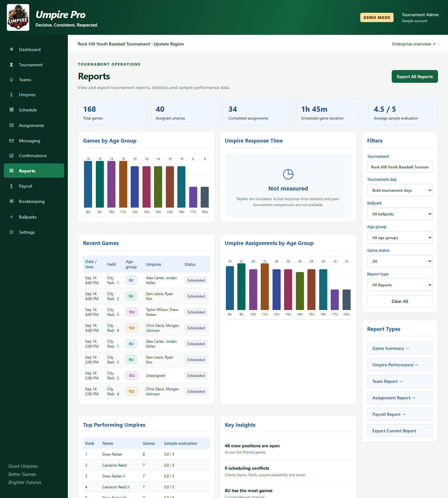Click the DEMO MODE badge
The image size is (448, 498).
click(x=377, y=17)
